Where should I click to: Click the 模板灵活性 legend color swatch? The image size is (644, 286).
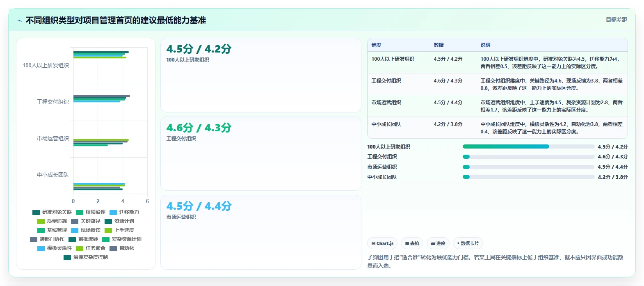point(41,248)
